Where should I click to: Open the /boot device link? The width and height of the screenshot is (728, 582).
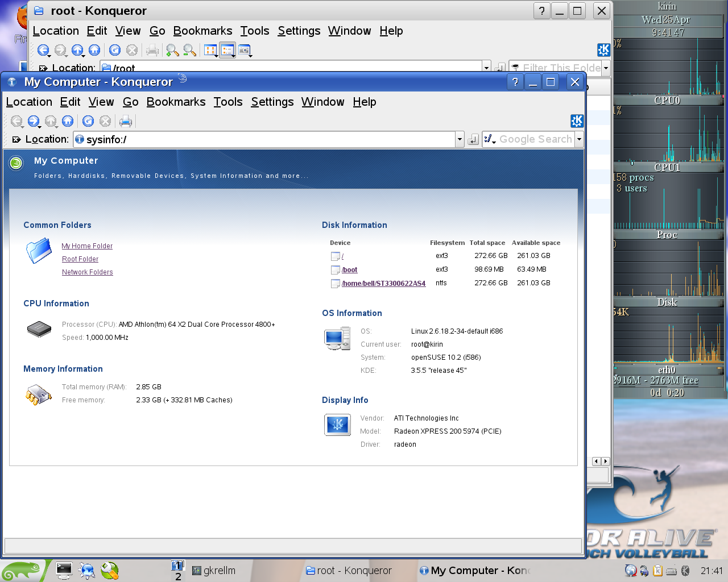click(x=350, y=270)
